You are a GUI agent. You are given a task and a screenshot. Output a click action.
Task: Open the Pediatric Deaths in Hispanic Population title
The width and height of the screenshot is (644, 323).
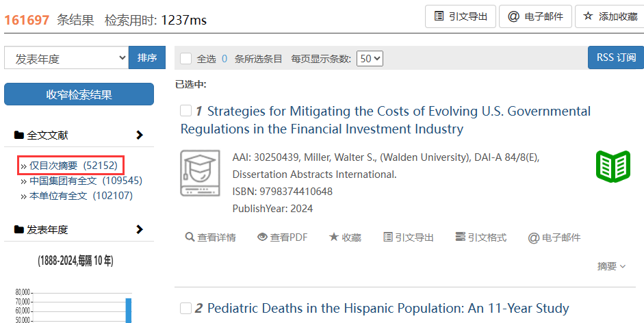(387, 309)
